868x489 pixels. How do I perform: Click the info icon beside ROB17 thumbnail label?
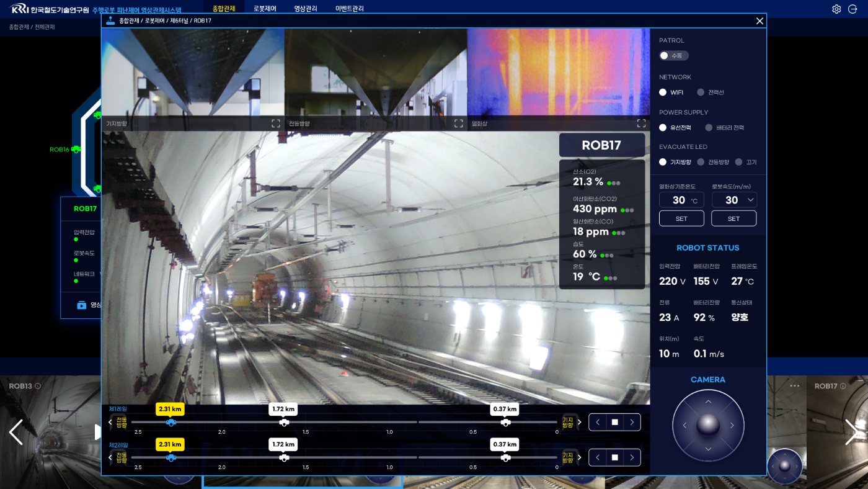click(x=844, y=386)
